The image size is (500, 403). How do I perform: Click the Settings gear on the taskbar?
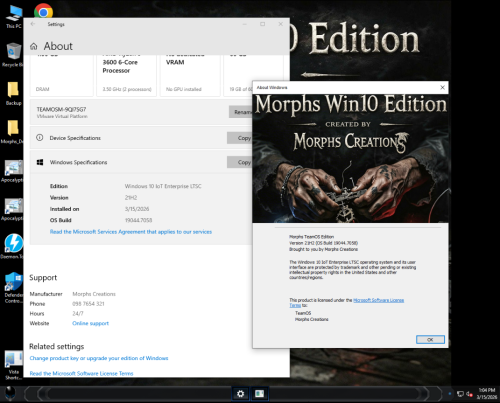[x=240, y=394]
